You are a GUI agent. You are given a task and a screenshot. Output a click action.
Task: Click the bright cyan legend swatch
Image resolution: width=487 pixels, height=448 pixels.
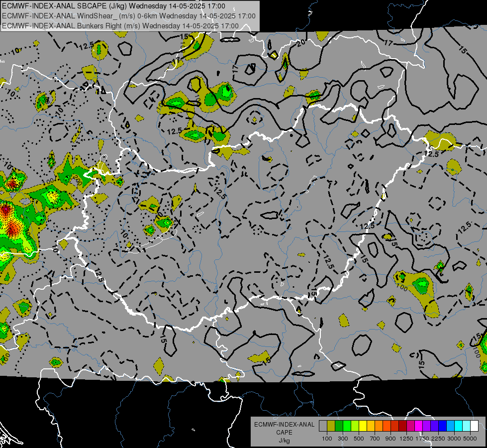(x=459, y=426)
